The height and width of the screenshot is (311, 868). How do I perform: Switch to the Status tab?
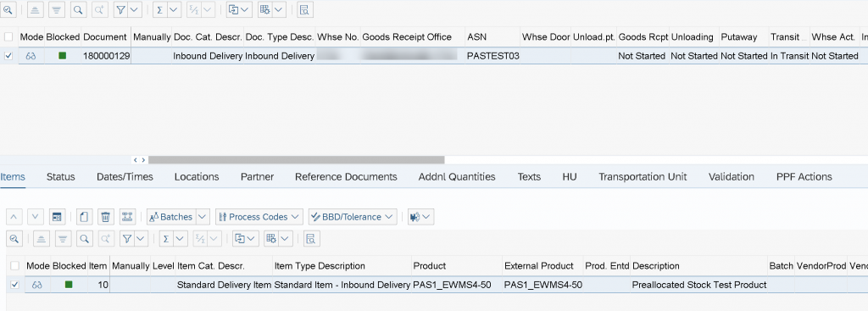61,177
